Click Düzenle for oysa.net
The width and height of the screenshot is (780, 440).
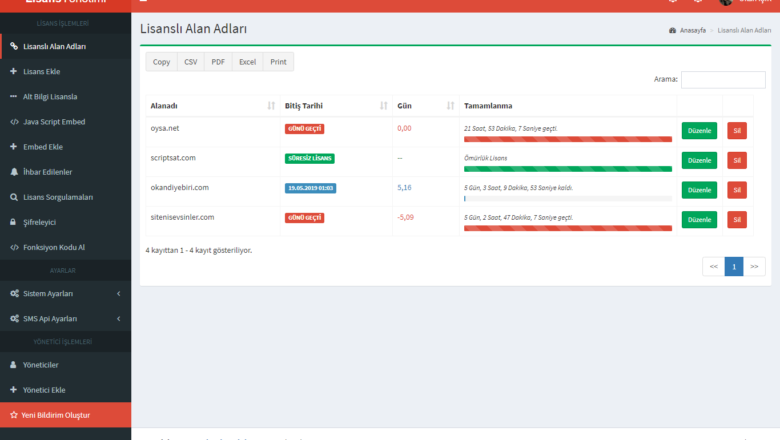coord(699,131)
